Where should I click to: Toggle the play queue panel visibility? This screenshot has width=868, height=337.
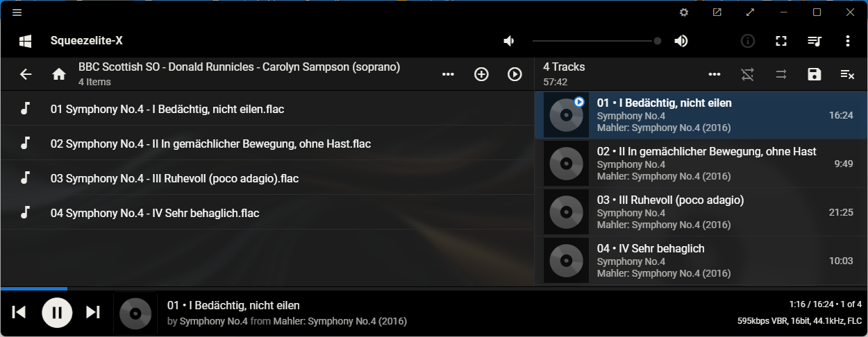click(815, 41)
